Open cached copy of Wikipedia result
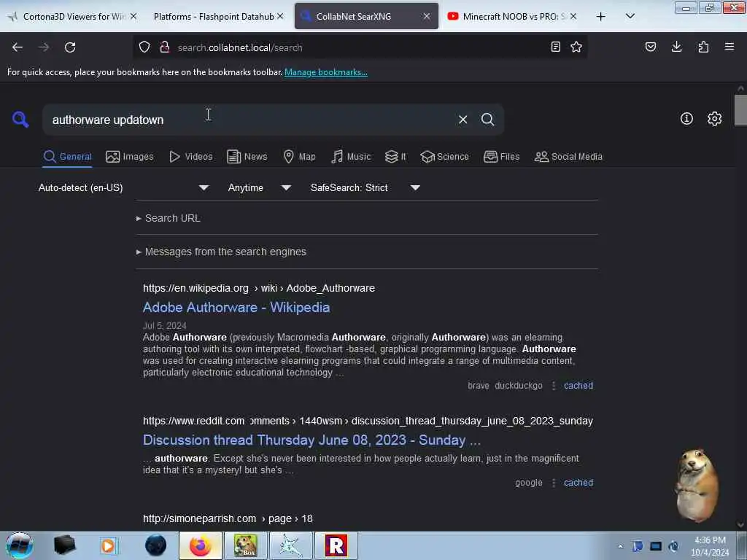747x560 pixels. (578, 386)
